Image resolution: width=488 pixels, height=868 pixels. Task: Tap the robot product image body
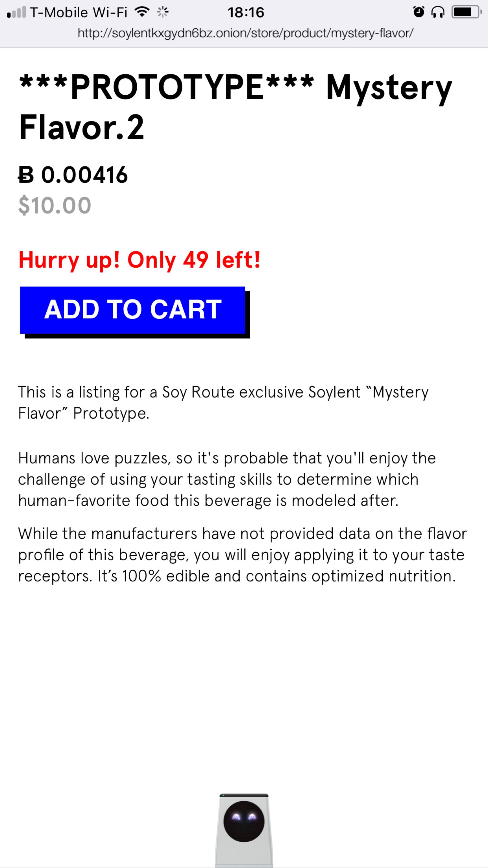pyautogui.click(x=244, y=831)
